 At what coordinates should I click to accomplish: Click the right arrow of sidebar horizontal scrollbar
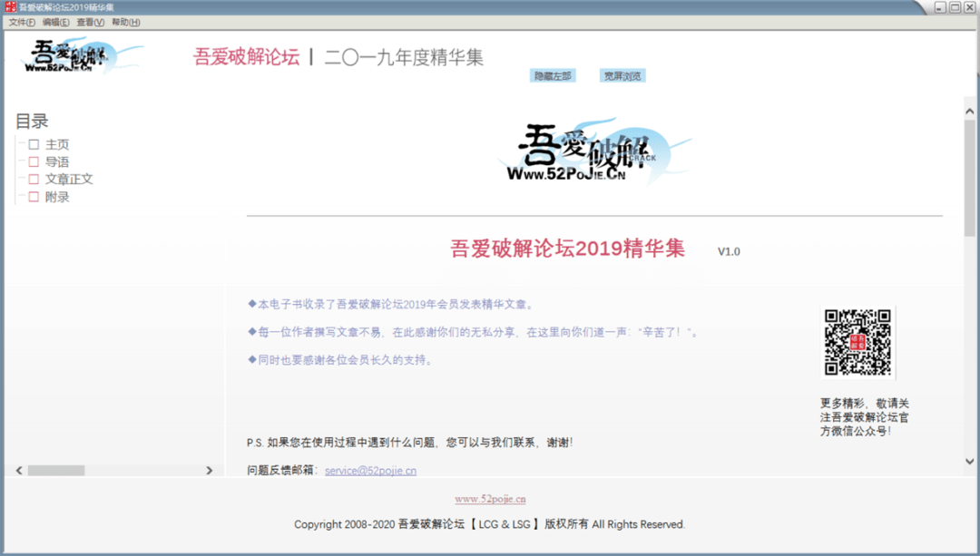pos(210,471)
